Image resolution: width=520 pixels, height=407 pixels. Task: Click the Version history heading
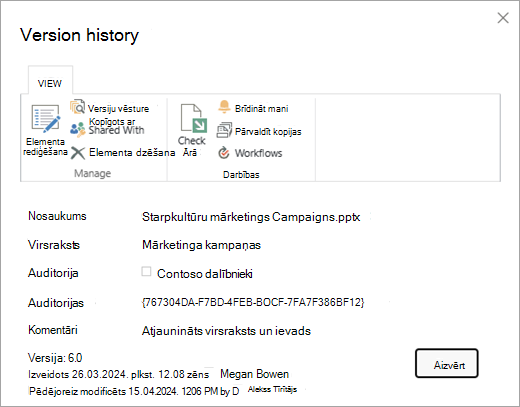click(x=79, y=35)
